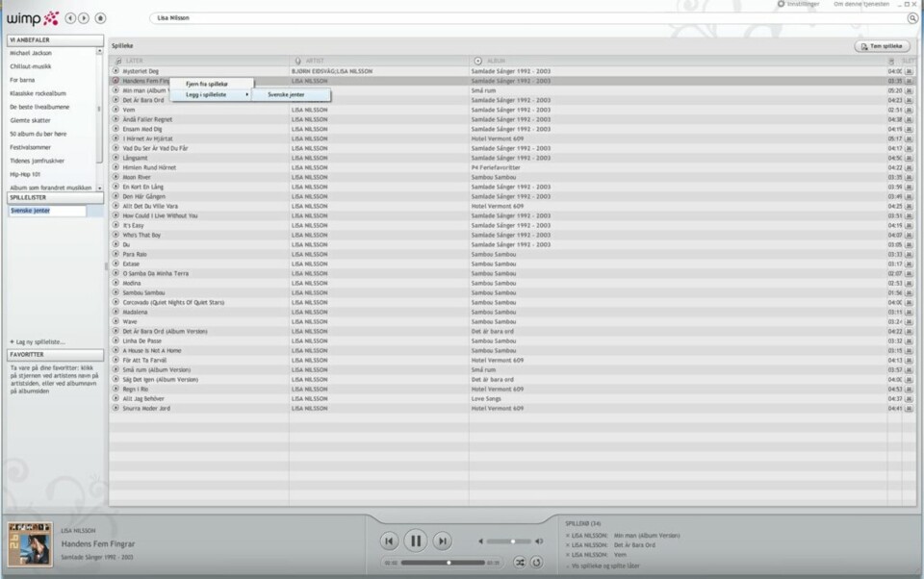Skip to the next track
Image resolution: width=924 pixels, height=579 pixels.
pyautogui.click(x=442, y=541)
